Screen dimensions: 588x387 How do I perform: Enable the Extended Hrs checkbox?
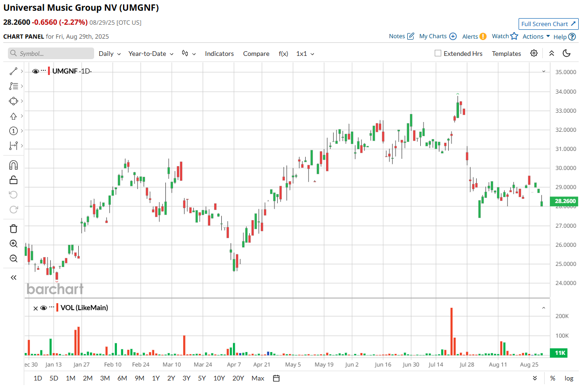click(x=438, y=53)
